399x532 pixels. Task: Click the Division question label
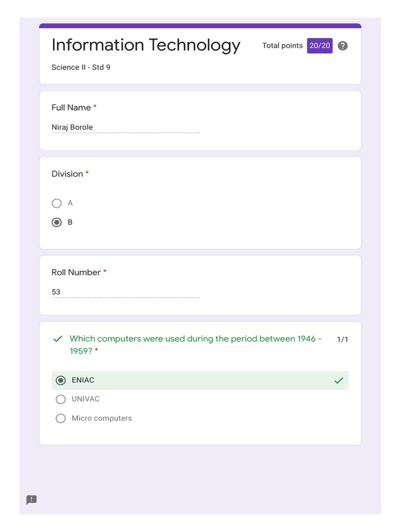67,174
